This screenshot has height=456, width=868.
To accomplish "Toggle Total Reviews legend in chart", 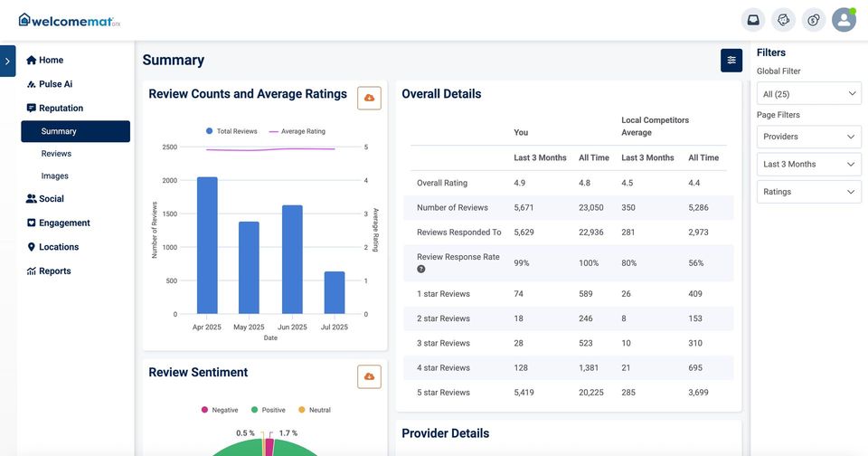I will point(231,131).
